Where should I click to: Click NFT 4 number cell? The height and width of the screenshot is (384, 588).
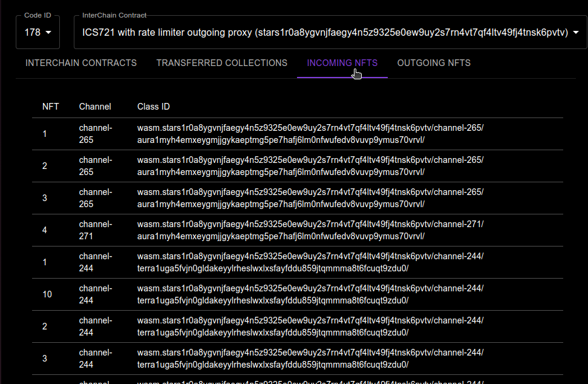point(45,230)
